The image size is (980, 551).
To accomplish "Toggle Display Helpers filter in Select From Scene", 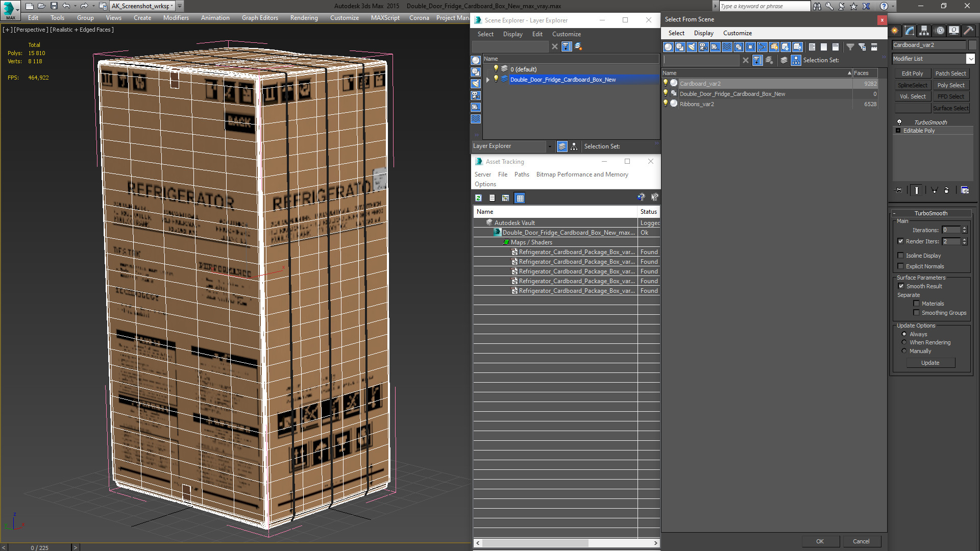I will pyautogui.click(x=715, y=47).
